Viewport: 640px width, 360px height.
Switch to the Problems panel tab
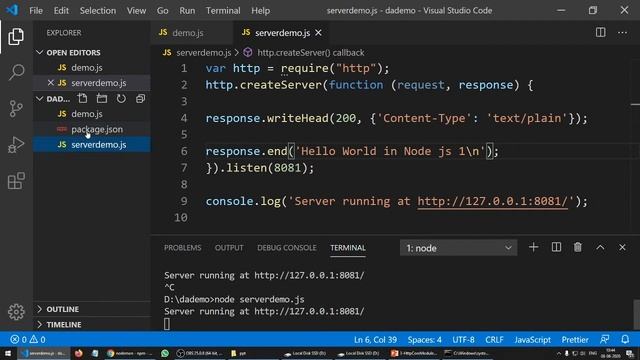pos(182,248)
